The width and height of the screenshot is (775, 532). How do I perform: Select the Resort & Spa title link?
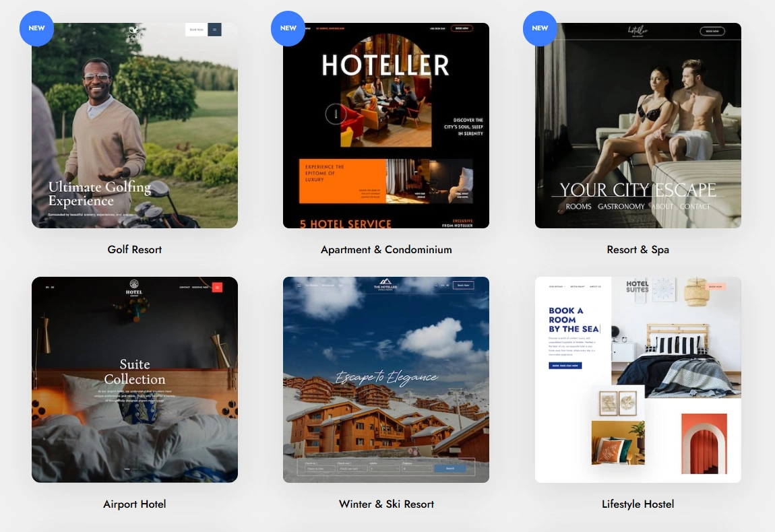point(638,250)
